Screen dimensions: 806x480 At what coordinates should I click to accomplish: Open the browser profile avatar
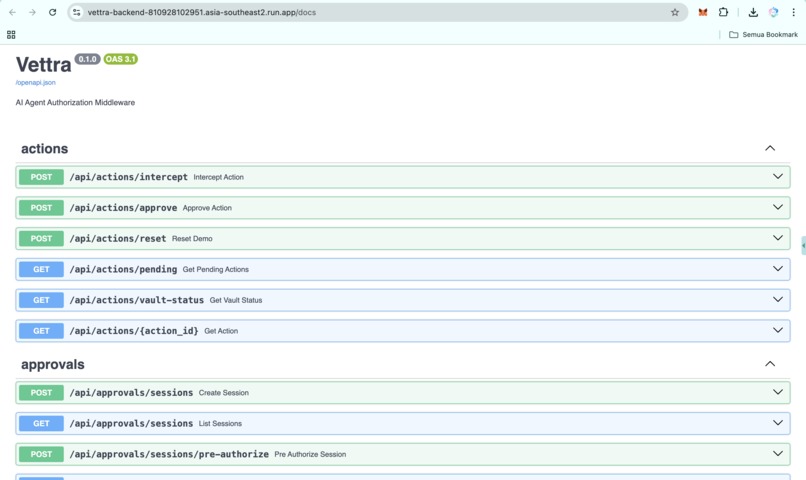tap(774, 12)
